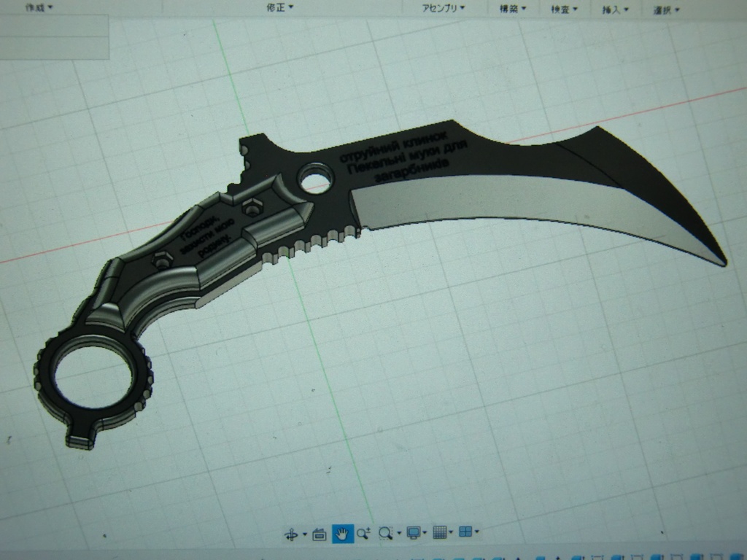This screenshot has height=560, width=747.
Task: Click engraved handle text 'Господи,'
Action: point(200,227)
